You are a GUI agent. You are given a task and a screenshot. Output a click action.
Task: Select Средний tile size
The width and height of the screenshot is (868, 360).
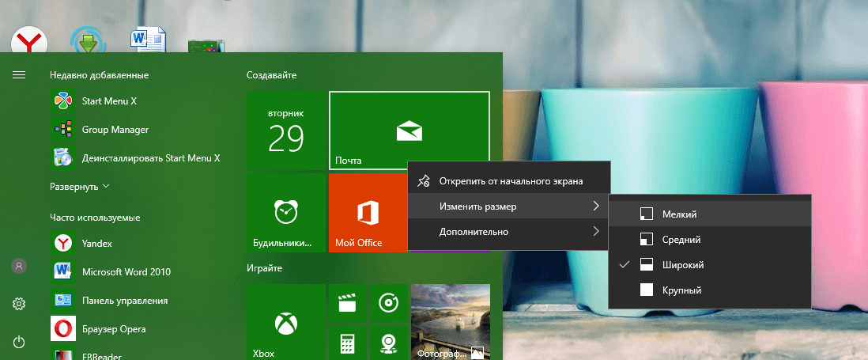pos(710,240)
